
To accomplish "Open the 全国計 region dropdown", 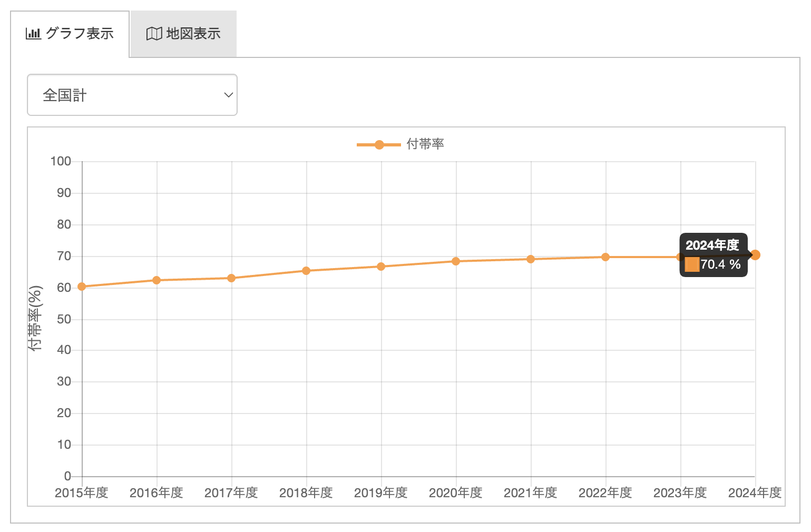I will click(132, 95).
